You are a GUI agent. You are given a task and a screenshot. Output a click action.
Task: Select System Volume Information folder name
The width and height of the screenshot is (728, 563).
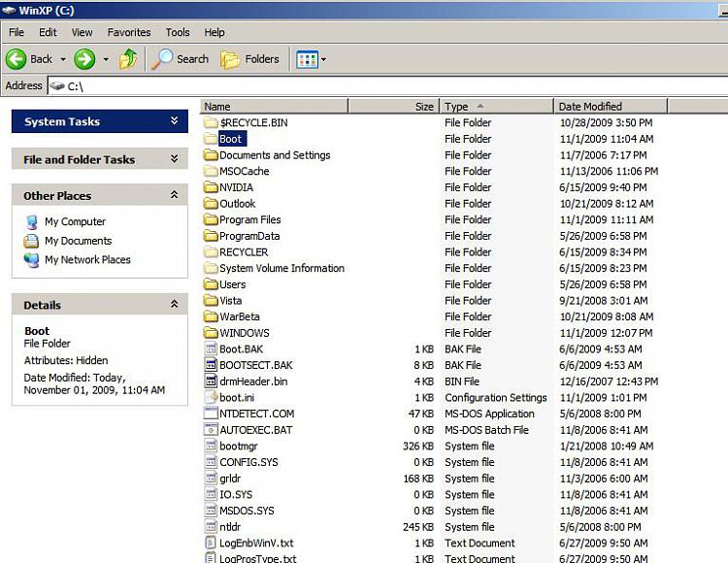[281, 268]
